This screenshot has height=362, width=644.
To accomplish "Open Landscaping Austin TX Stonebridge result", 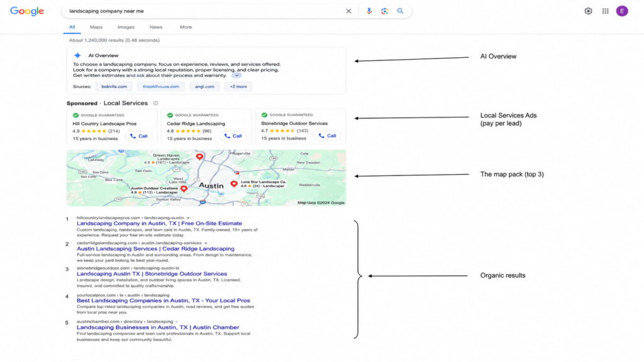I will tap(152, 274).
